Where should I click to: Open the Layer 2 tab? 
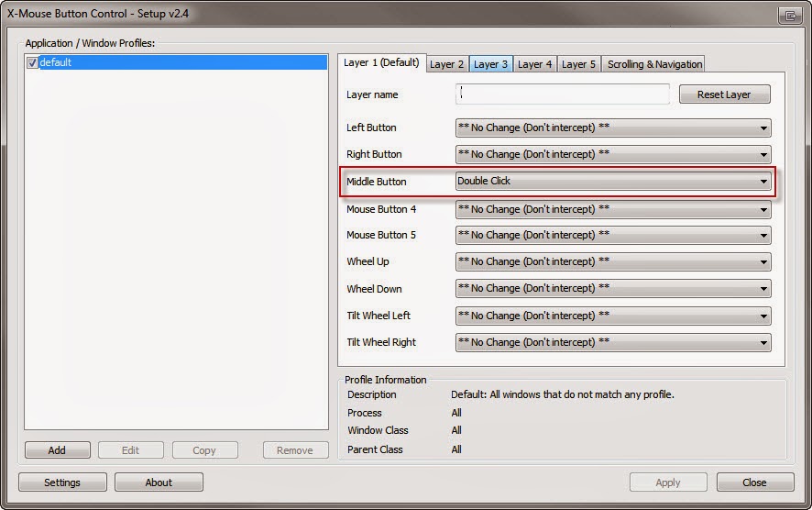446,64
